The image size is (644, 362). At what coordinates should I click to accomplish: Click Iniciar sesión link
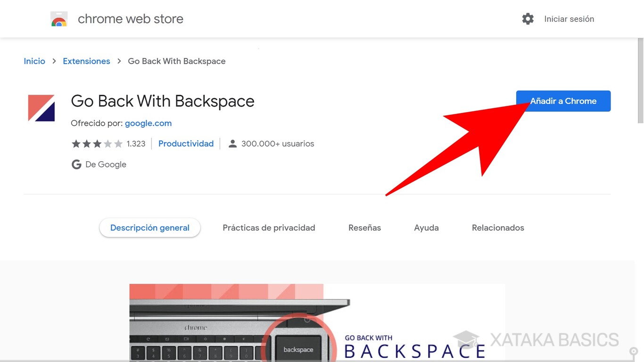[569, 19]
